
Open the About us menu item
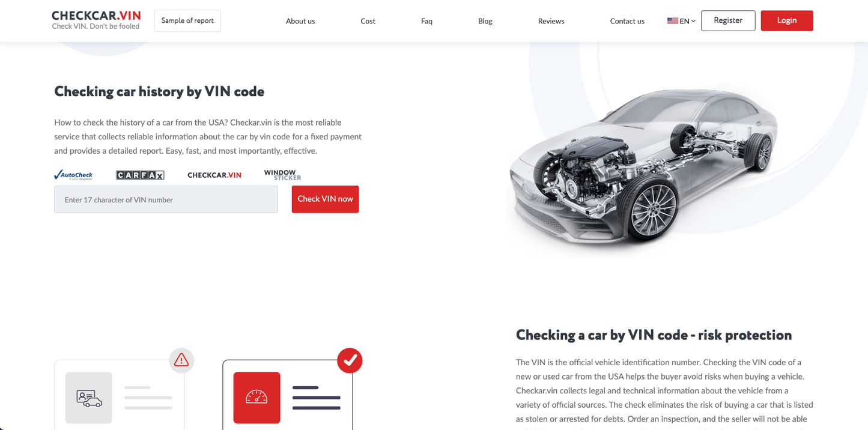click(300, 21)
